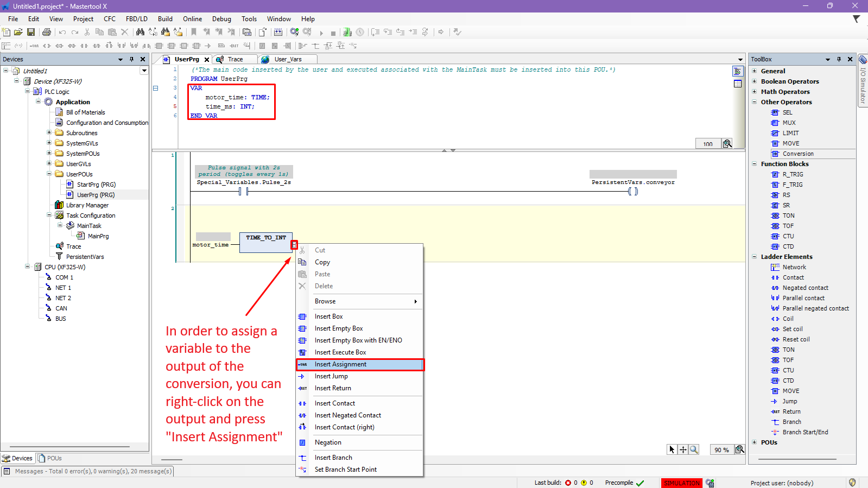Open the Find binoculars tool

140,33
